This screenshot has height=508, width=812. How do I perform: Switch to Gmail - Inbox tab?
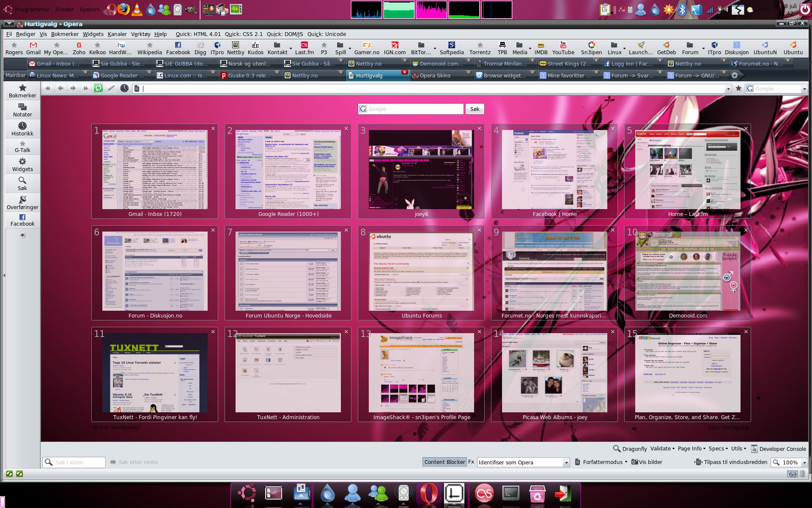coord(57,63)
